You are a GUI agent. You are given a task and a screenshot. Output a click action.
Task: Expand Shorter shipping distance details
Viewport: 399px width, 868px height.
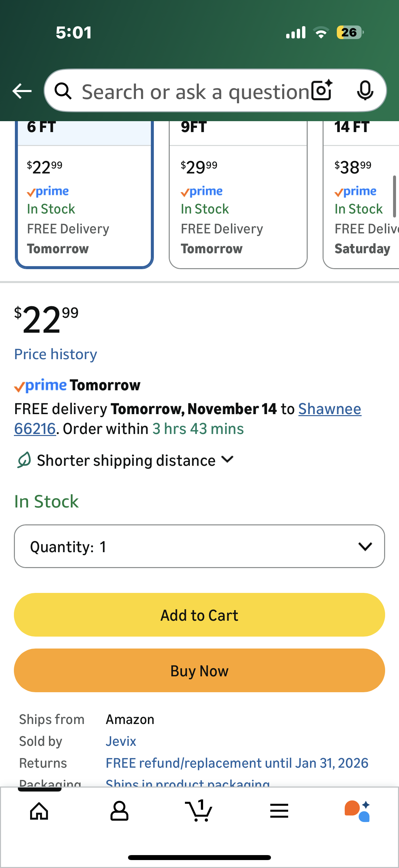click(x=135, y=460)
